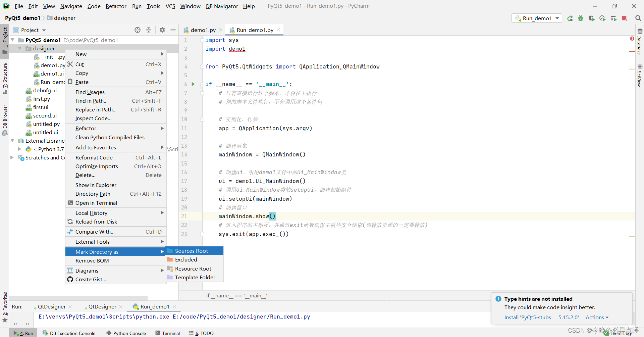Collapse the designer folder node
Viewport: 644px width, 337px height.
(20, 48)
